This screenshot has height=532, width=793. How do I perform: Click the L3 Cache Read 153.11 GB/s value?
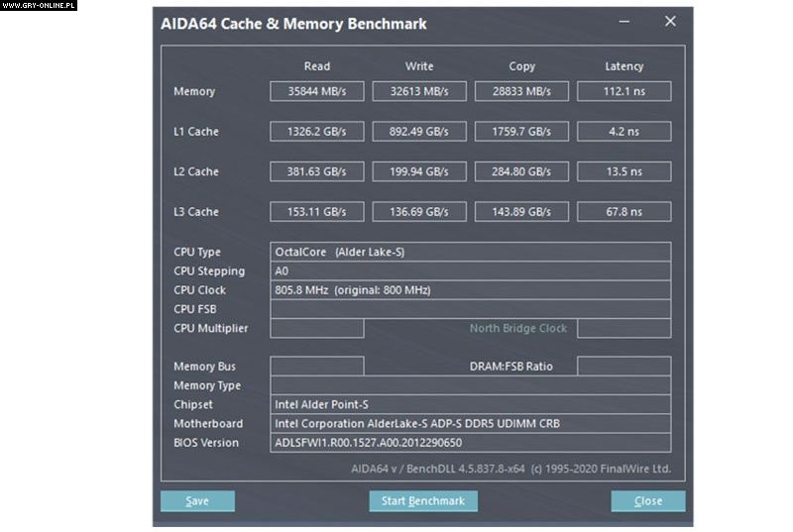tap(317, 212)
